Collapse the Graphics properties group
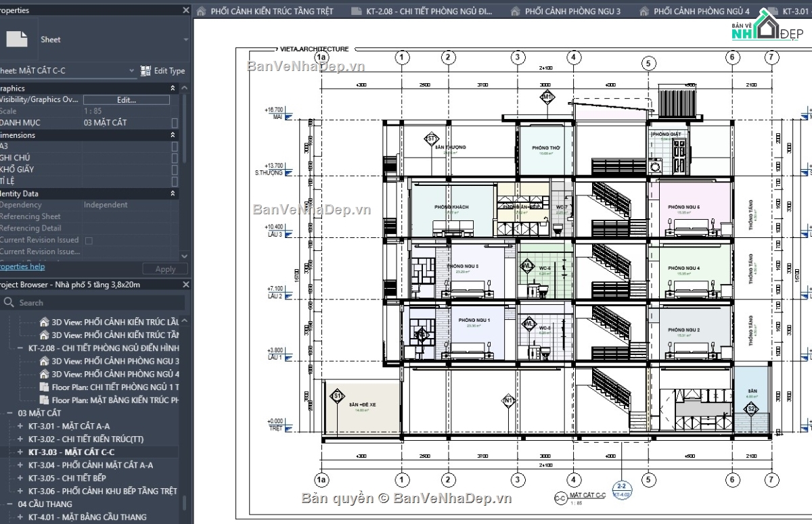This screenshot has height=524, width=812. pos(173,88)
